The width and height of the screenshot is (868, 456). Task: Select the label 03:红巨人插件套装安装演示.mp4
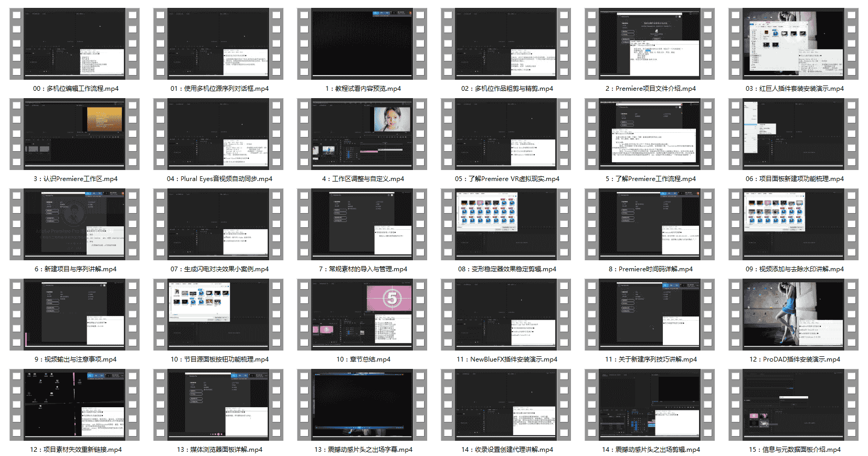[x=795, y=89]
